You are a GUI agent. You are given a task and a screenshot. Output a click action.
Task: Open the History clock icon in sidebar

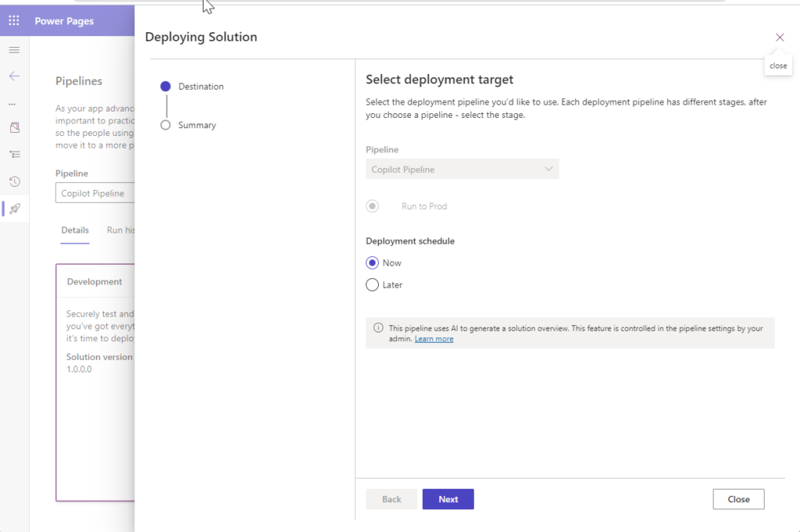tap(15, 181)
